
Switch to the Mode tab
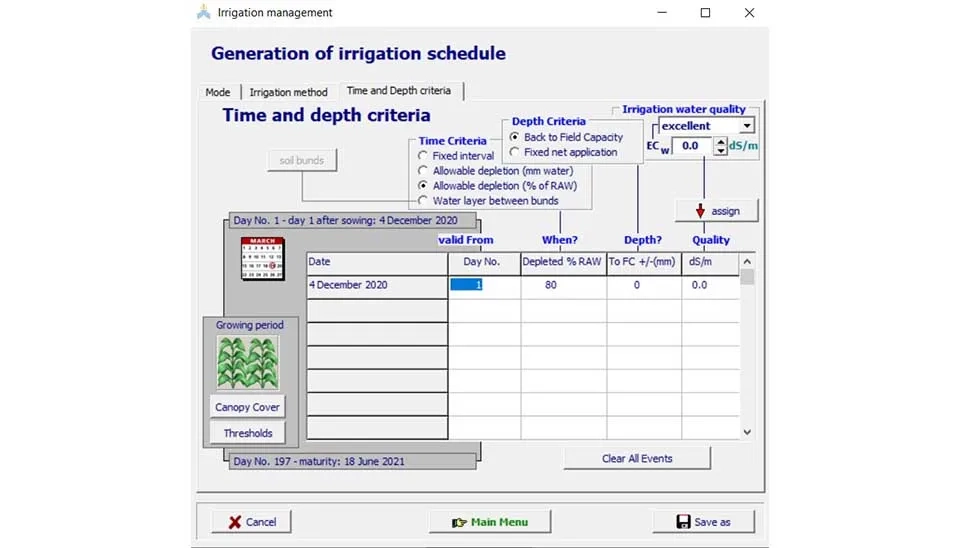pyautogui.click(x=218, y=92)
